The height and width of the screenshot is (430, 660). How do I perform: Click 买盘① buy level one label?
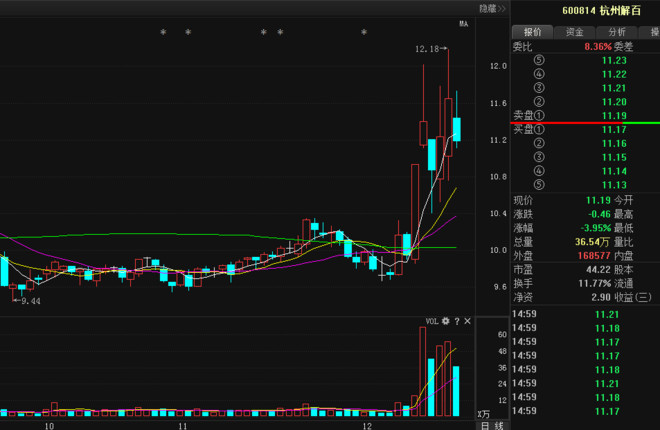[x=529, y=129]
